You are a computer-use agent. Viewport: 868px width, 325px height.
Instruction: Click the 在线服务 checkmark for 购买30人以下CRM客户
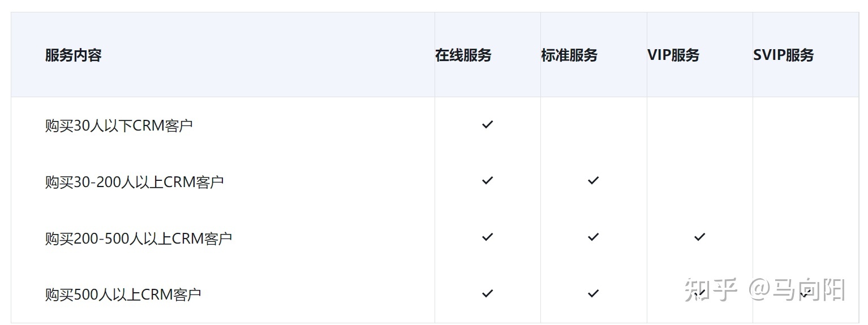[x=487, y=124]
